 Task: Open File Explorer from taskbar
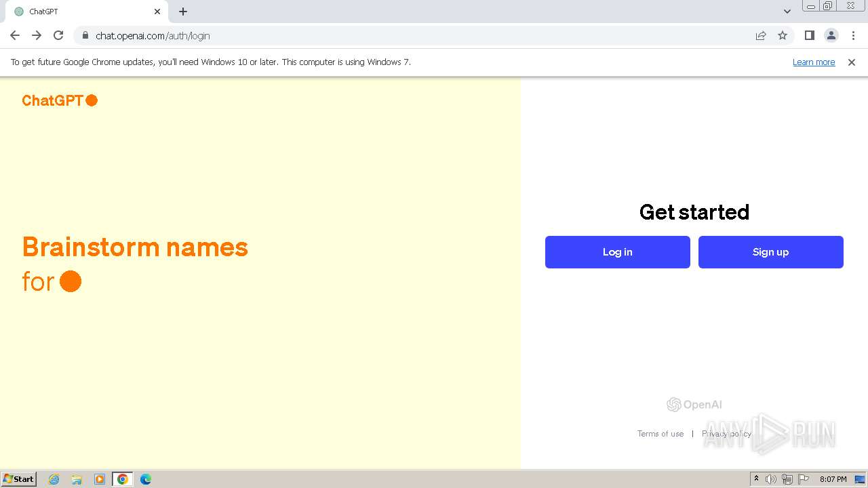tap(77, 479)
